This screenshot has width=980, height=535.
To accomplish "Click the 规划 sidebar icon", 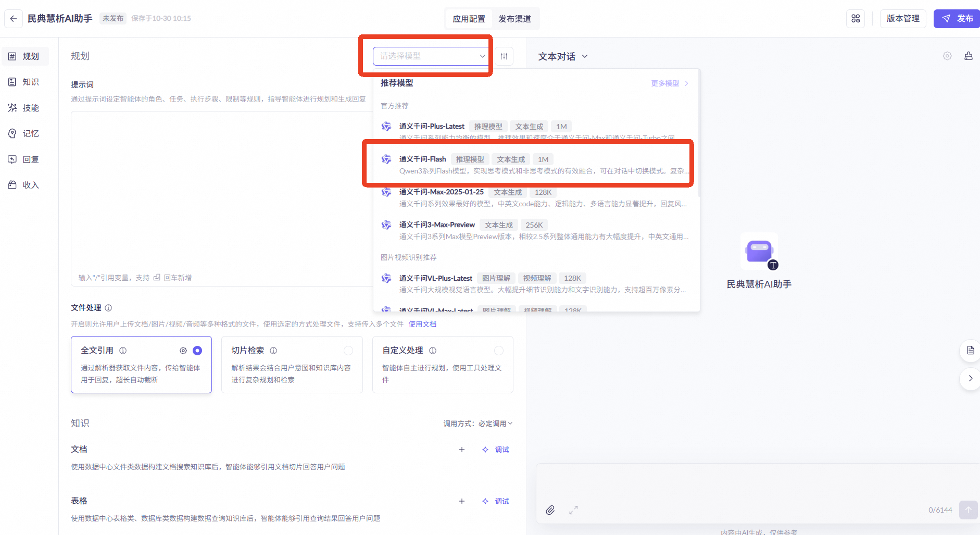I will 12,56.
